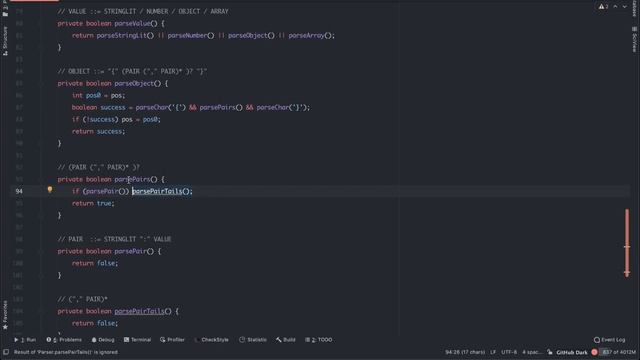Viewport: 640px width, 360px height.
Task: Click the parsePairs() call in parseObject
Action: pyautogui.click(x=221, y=107)
